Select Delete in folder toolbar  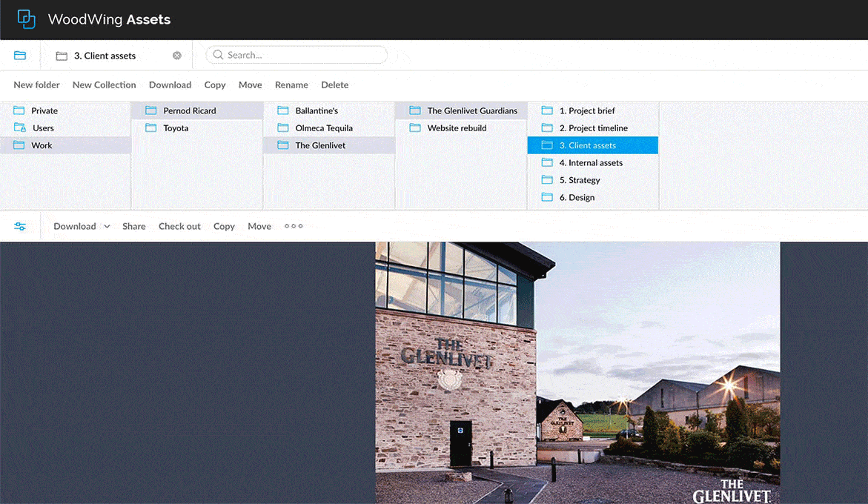[x=334, y=85]
